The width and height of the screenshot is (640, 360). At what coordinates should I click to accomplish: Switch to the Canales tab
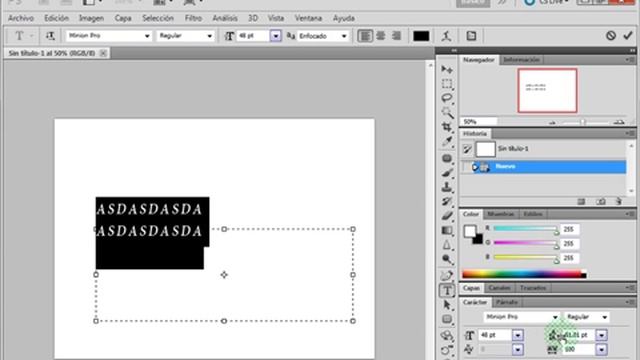499,288
